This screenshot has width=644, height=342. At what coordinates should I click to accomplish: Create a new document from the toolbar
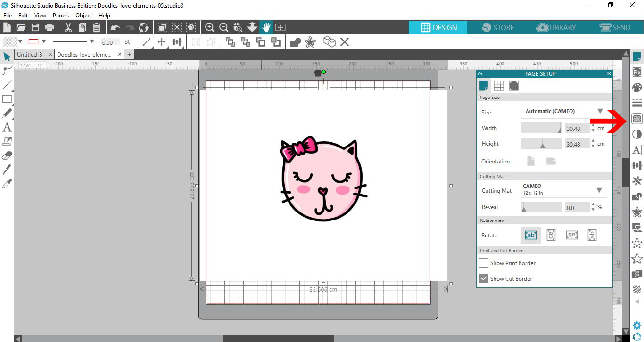tap(8, 27)
